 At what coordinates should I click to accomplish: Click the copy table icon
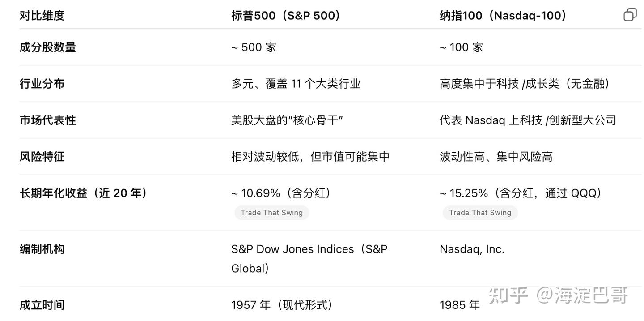[630, 15]
